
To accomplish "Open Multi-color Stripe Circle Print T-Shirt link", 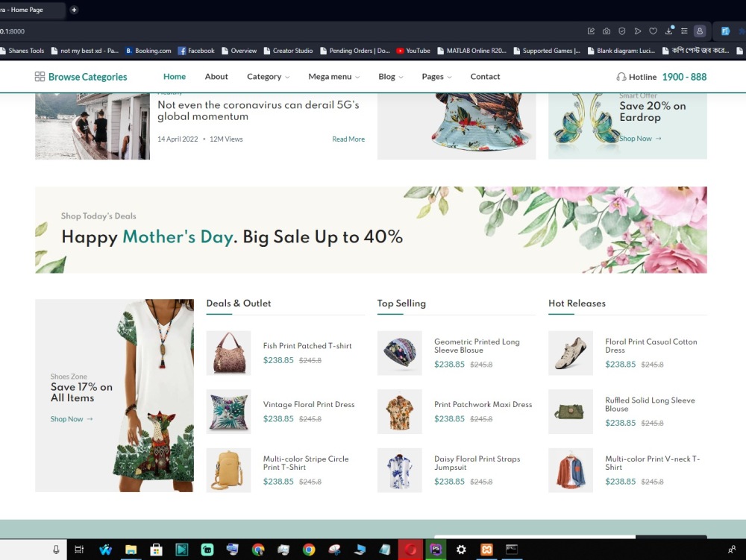I will coord(306,462).
